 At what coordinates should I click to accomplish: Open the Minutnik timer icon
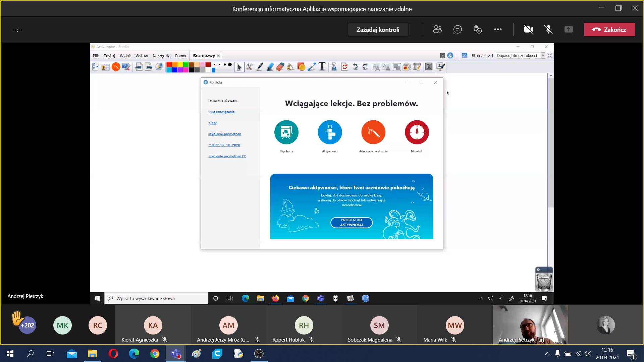point(417,132)
